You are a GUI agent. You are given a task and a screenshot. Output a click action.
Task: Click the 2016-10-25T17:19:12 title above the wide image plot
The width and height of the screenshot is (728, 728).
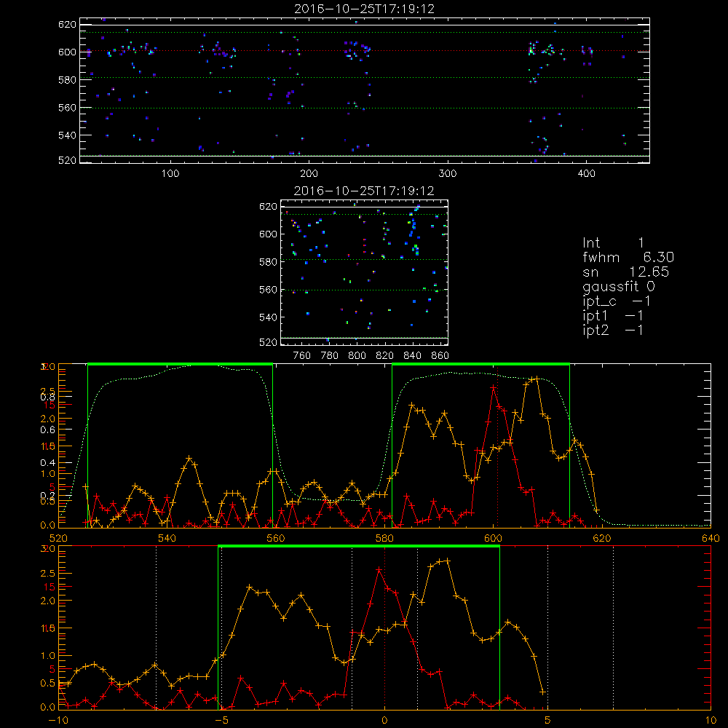(364, 9)
